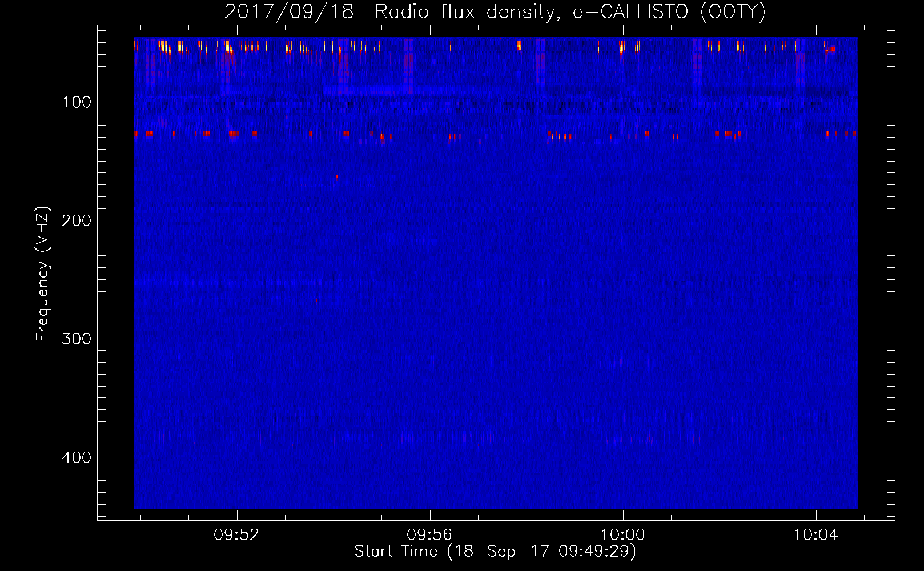
Task: Click the '300' frequency tick label
Action: pos(77,339)
